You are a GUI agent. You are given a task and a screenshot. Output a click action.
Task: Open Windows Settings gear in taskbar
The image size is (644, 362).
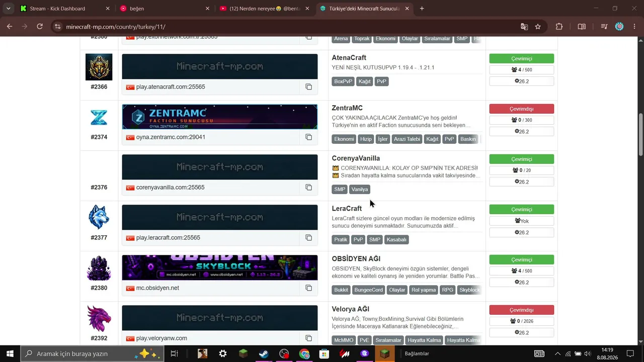pos(223,353)
